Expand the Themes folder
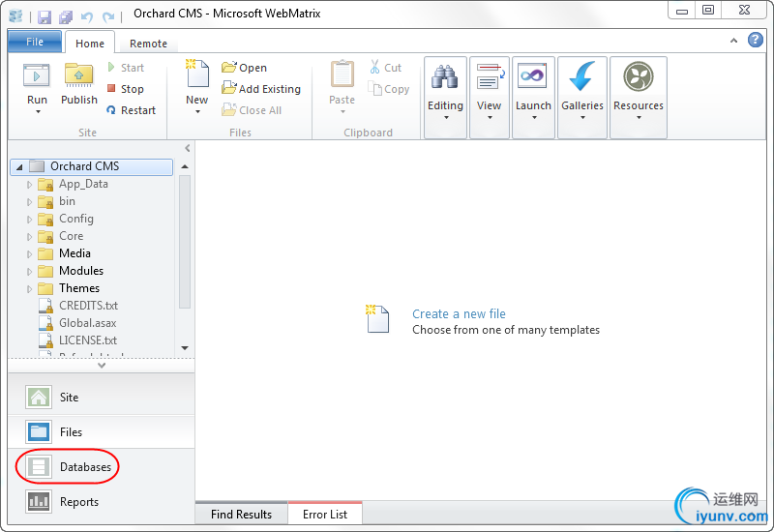This screenshot has width=774, height=532. [x=29, y=288]
